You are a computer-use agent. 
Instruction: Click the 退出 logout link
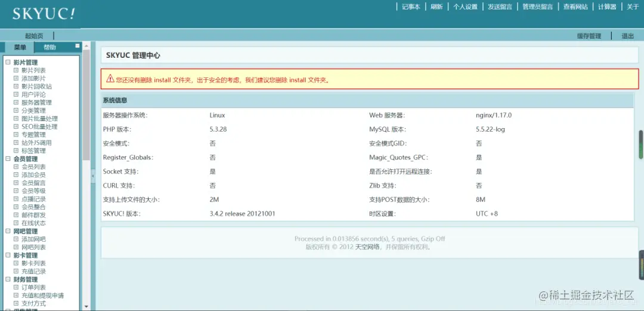click(x=627, y=36)
